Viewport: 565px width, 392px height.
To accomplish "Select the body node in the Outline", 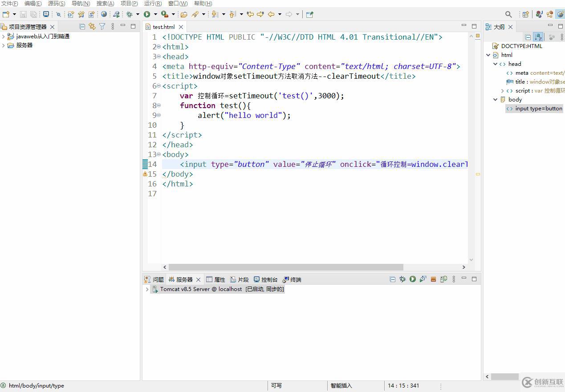I will (515, 100).
